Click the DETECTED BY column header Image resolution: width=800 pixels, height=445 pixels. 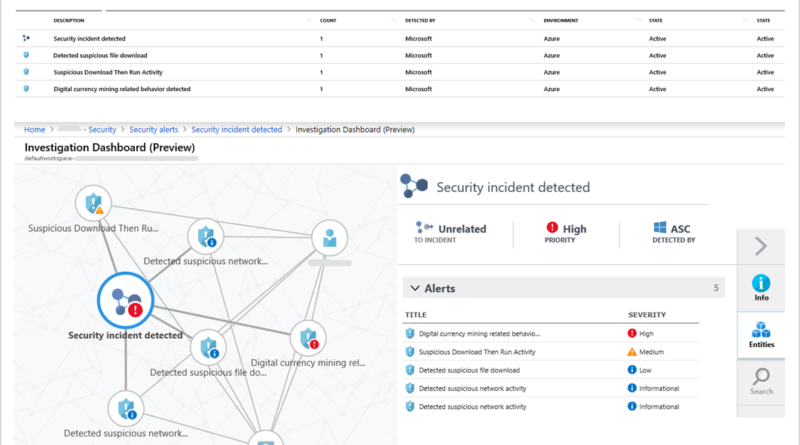tap(420, 20)
